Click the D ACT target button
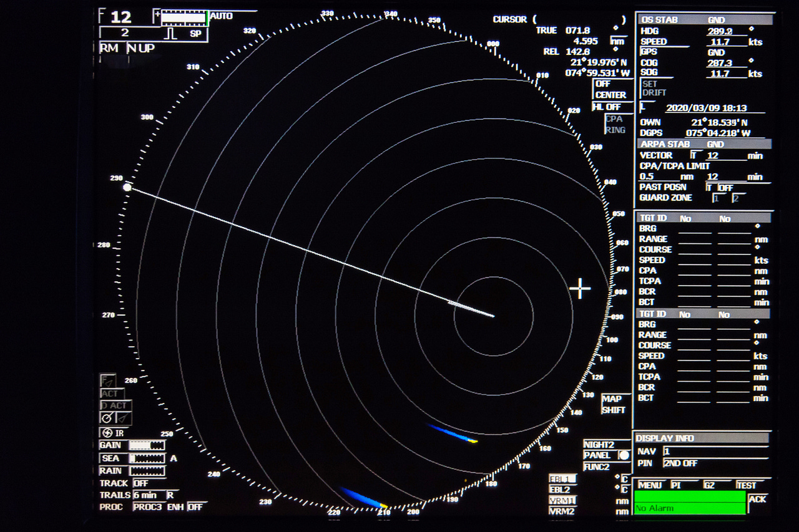This screenshot has height=532, width=799. (114, 405)
